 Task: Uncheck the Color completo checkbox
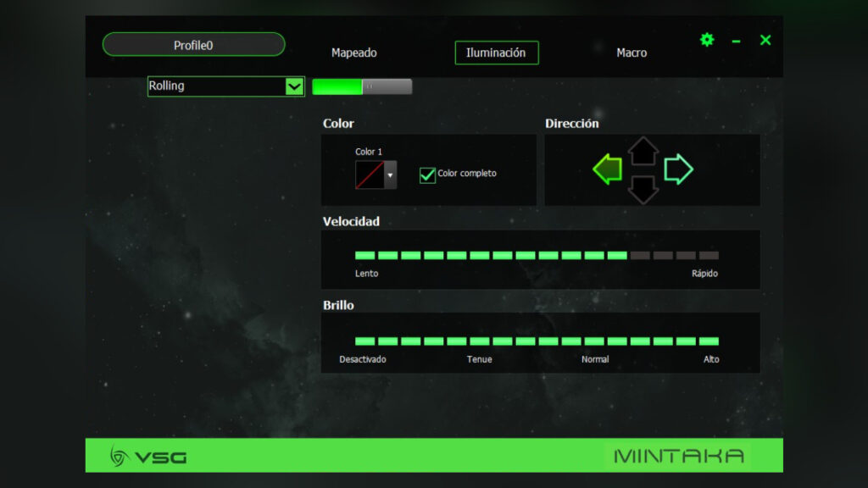pyautogui.click(x=427, y=174)
